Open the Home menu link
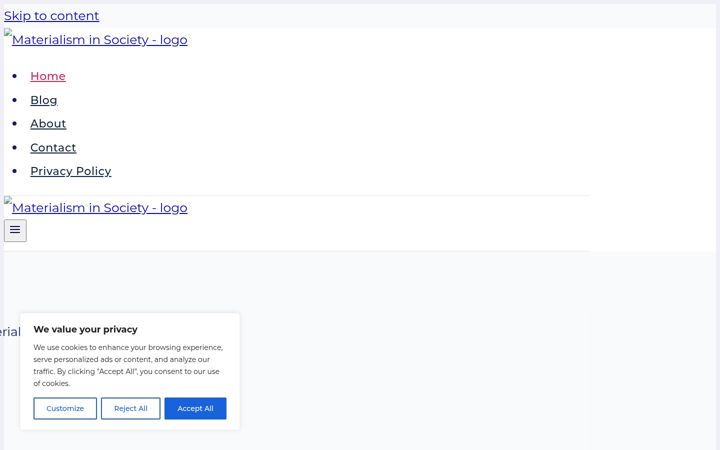 (x=48, y=76)
